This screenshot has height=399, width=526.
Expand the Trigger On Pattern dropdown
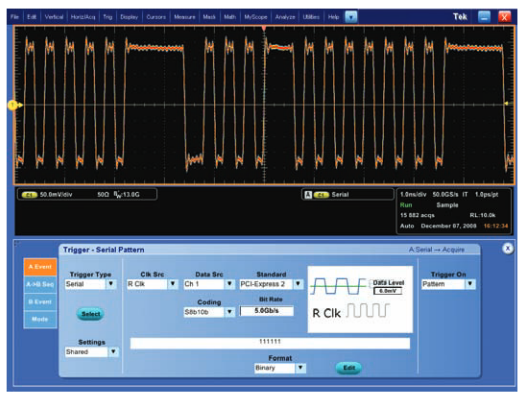click(470, 284)
